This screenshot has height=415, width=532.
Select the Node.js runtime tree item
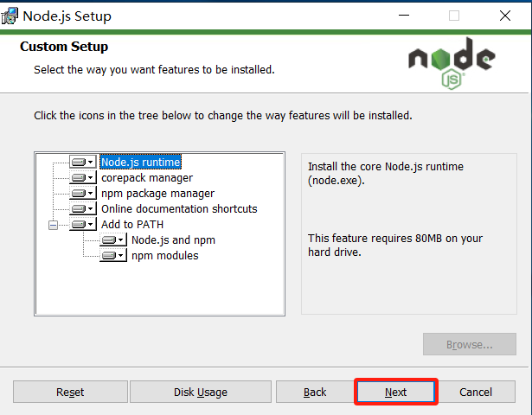click(140, 162)
